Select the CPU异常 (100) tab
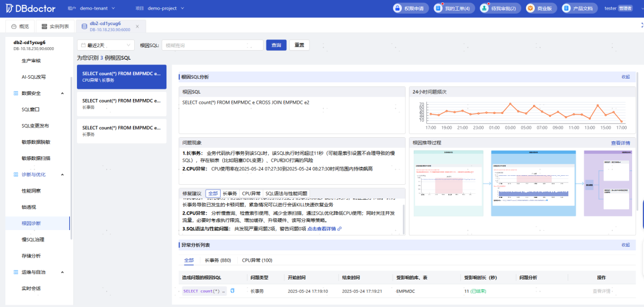The image size is (644, 307). [x=256, y=261]
